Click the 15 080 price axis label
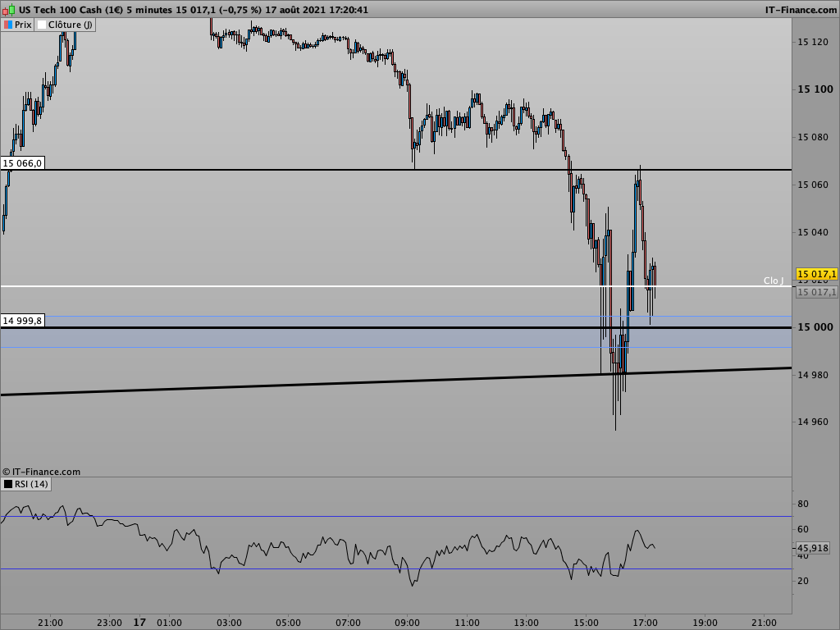This screenshot has height=630, width=840. point(813,137)
